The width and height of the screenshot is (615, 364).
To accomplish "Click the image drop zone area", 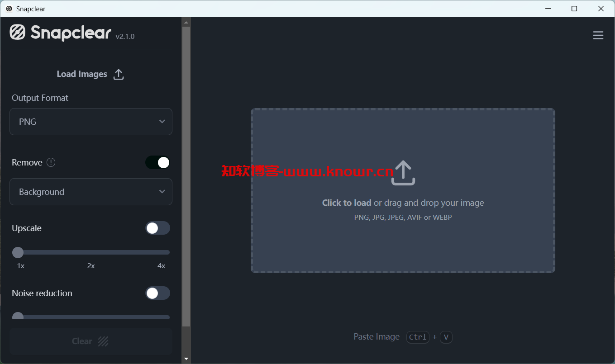I will [403, 190].
